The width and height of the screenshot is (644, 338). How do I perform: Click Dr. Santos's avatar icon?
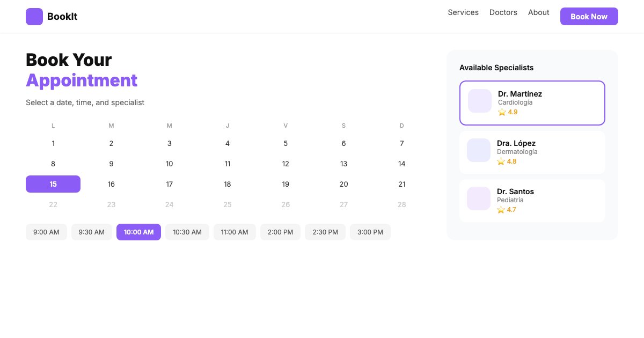pos(479,199)
